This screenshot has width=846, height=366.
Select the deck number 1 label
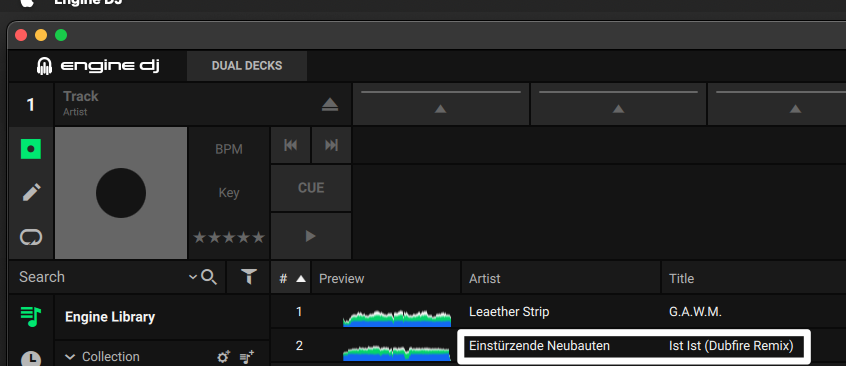(x=31, y=105)
